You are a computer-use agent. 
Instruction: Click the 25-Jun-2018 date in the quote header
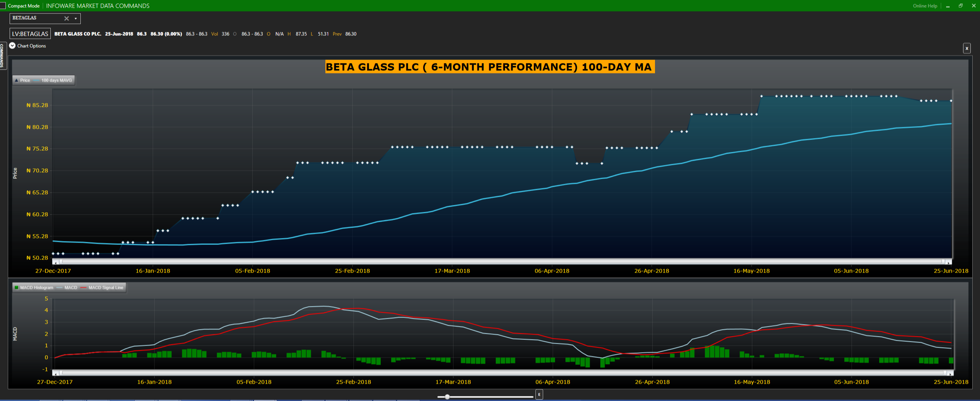tap(119, 34)
